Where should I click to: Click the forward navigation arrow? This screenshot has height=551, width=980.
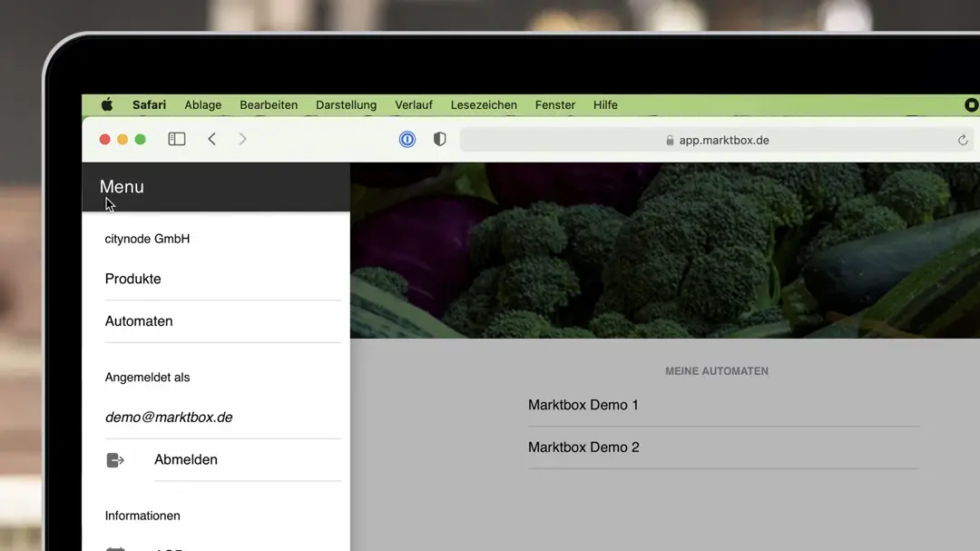click(x=242, y=139)
